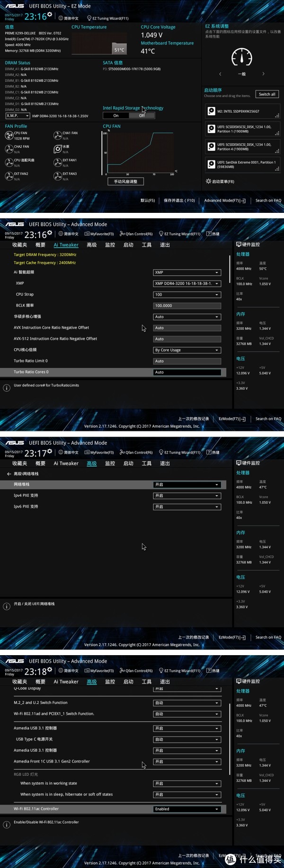Click the EZ 系统调整 gauge dial icon
284x868 pixels.
[242, 57]
